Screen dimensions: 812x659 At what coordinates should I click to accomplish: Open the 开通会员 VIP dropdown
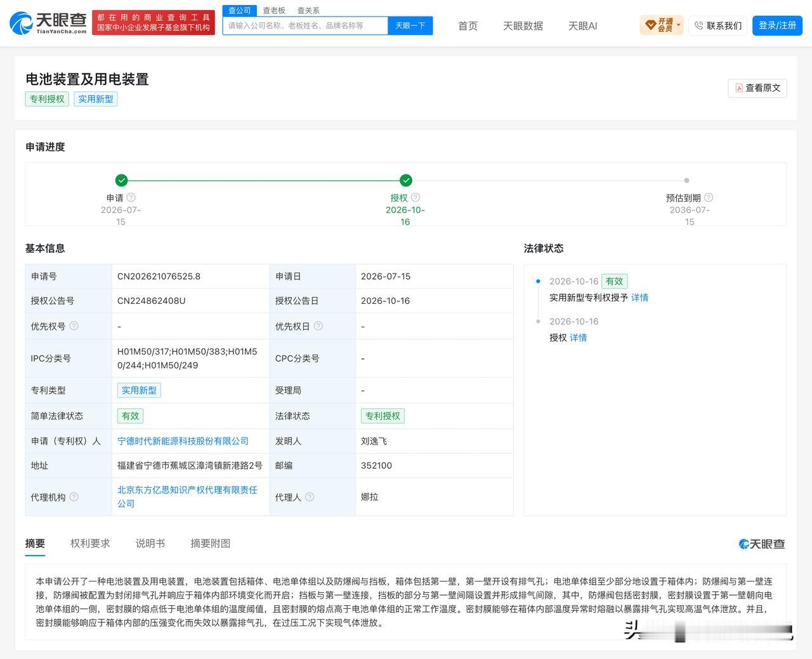pos(662,25)
